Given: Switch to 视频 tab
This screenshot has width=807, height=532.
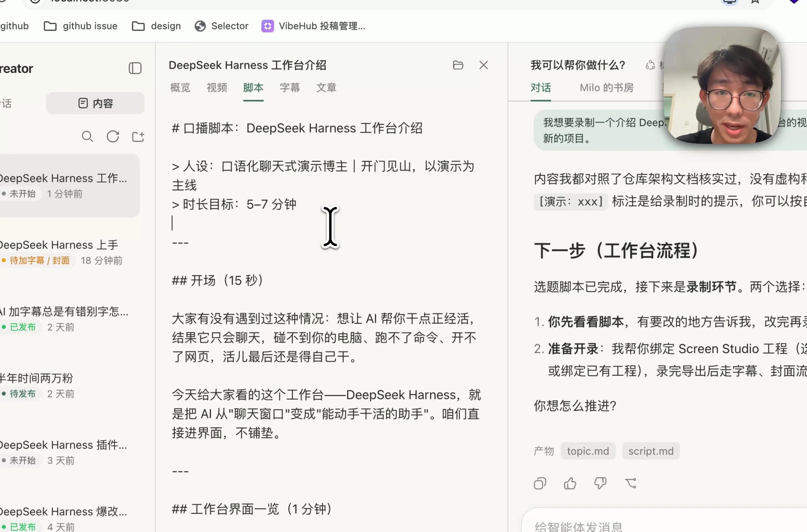Looking at the screenshot, I should click(217, 87).
